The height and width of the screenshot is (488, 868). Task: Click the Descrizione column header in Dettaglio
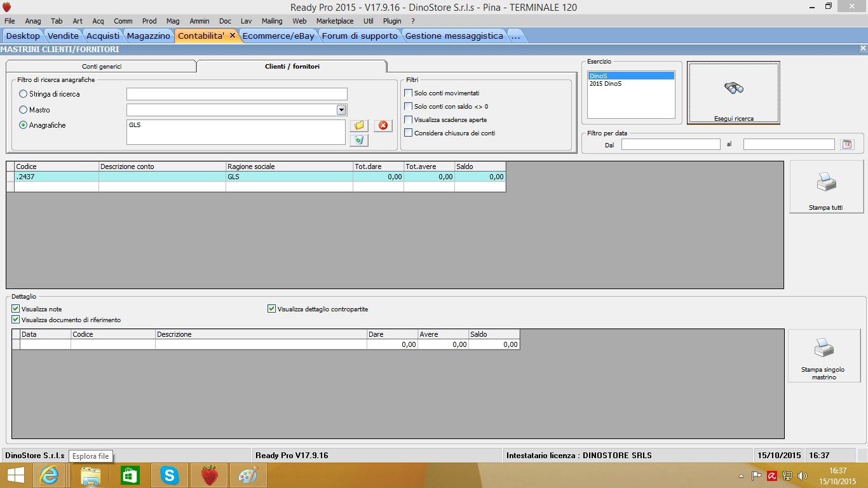pyautogui.click(x=261, y=334)
